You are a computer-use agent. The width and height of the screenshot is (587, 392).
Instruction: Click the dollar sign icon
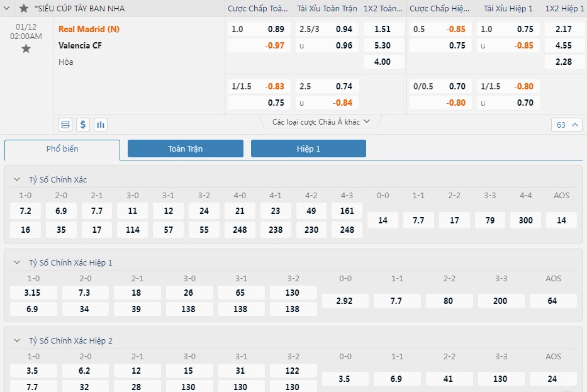[x=83, y=125]
